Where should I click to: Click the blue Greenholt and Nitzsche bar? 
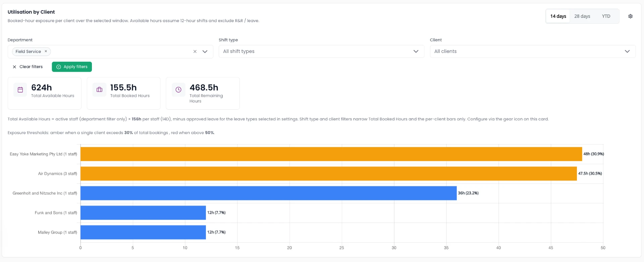click(x=269, y=193)
